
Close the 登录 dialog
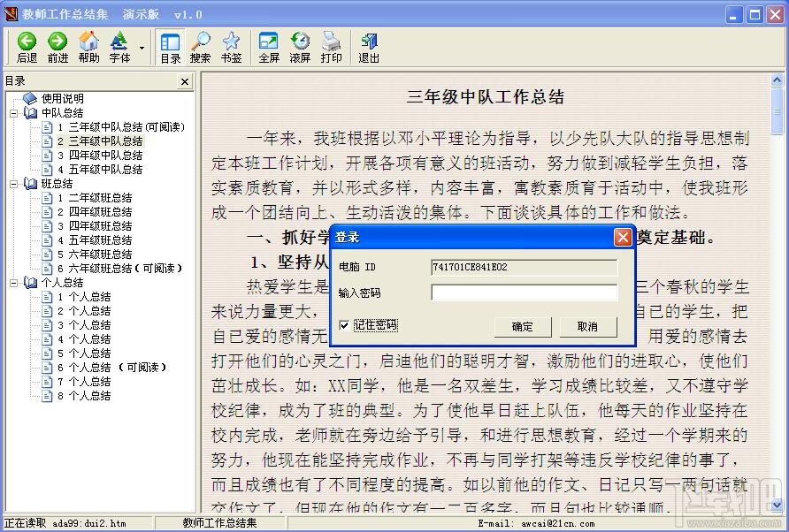[x=623, y=238]
